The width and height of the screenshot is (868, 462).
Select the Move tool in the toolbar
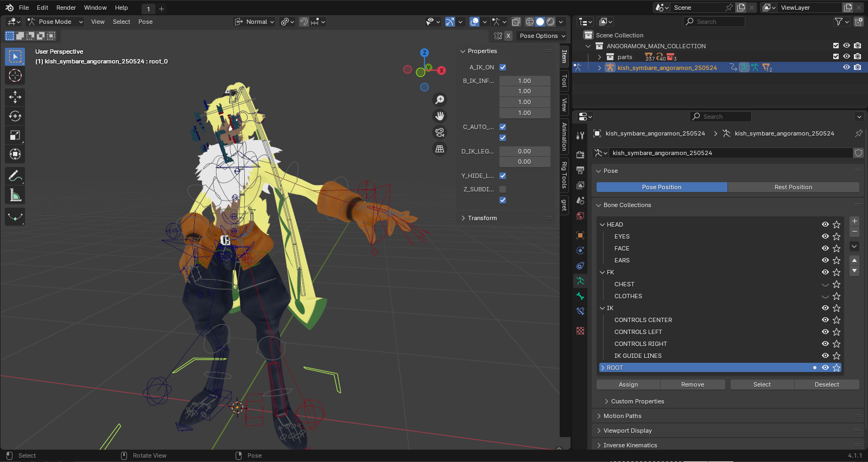coord(15,97)
